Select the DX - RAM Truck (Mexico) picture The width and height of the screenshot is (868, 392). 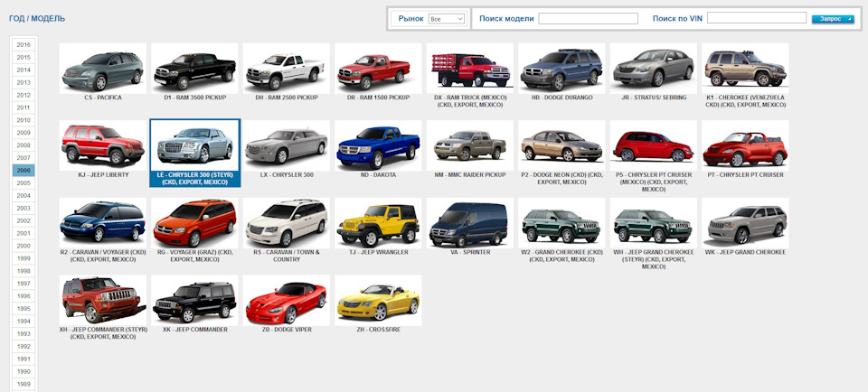click(470, 69)
